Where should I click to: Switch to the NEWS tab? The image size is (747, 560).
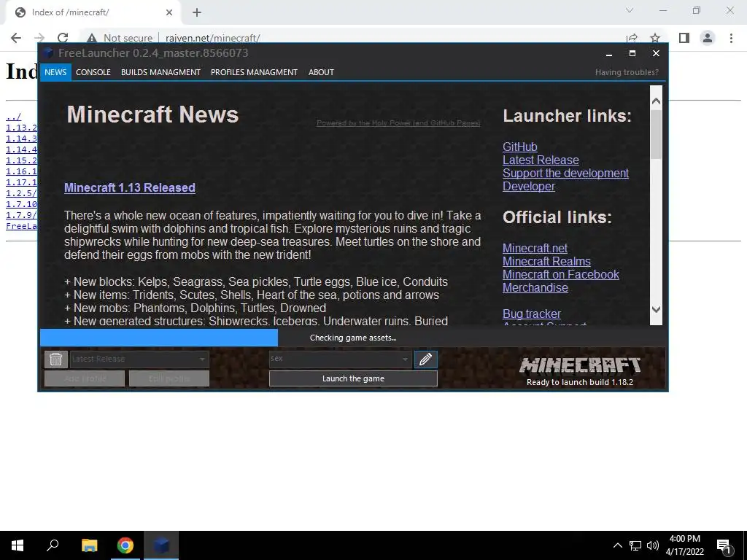[55, 72]
